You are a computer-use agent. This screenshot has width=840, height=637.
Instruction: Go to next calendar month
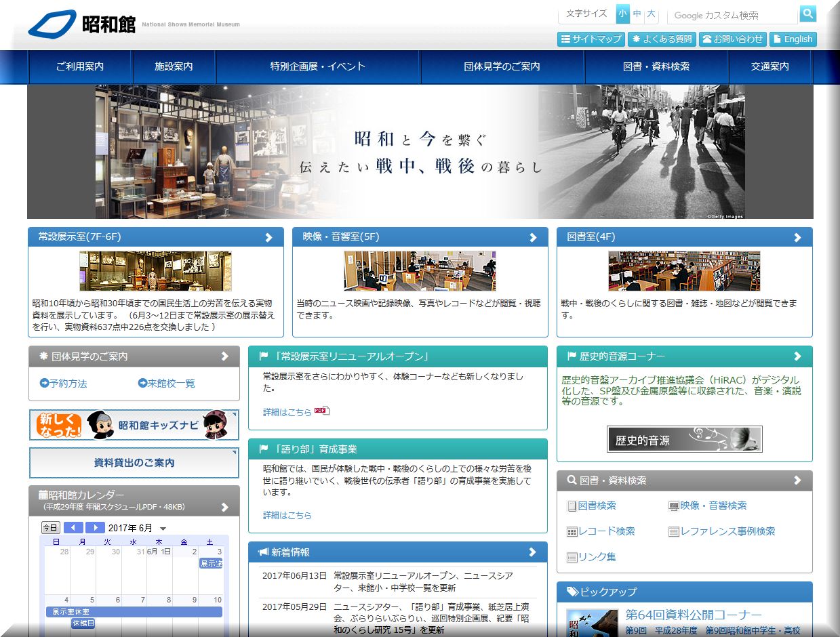tap(95, 528)
